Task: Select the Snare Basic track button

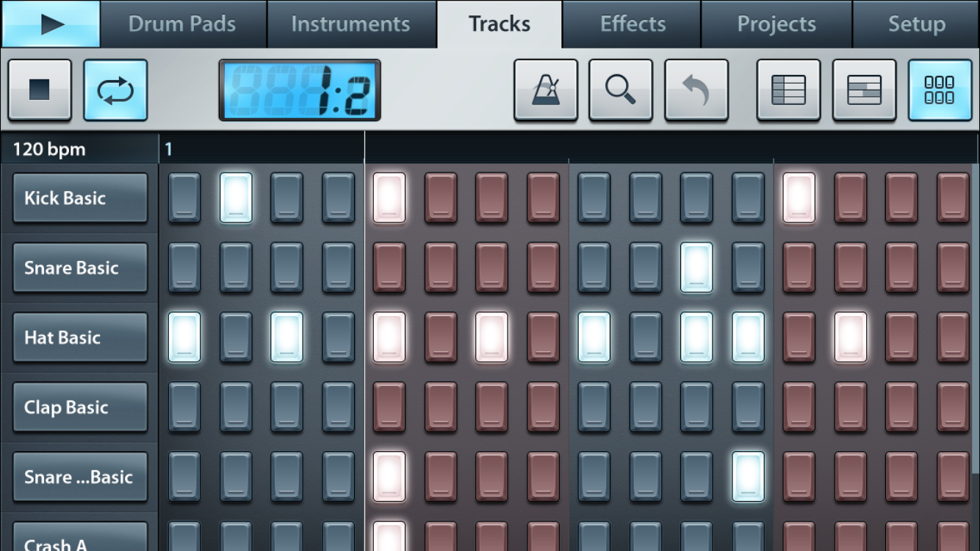Action: click(80, 267)
